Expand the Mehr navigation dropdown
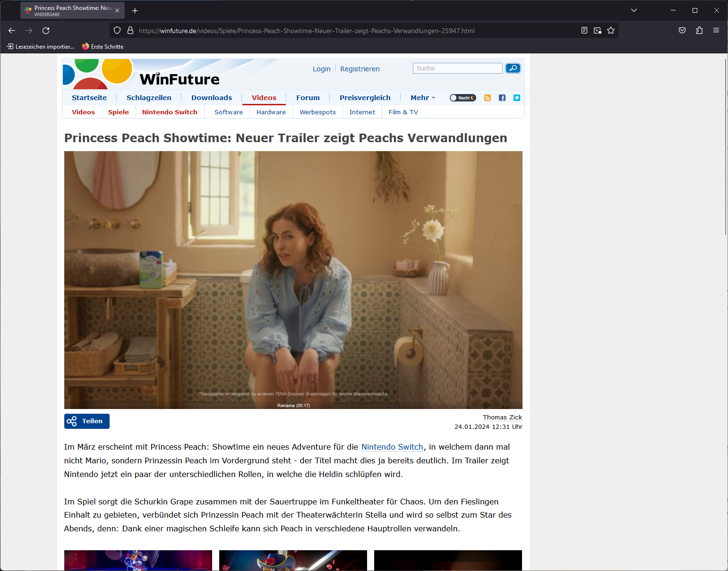 point(422,98)
